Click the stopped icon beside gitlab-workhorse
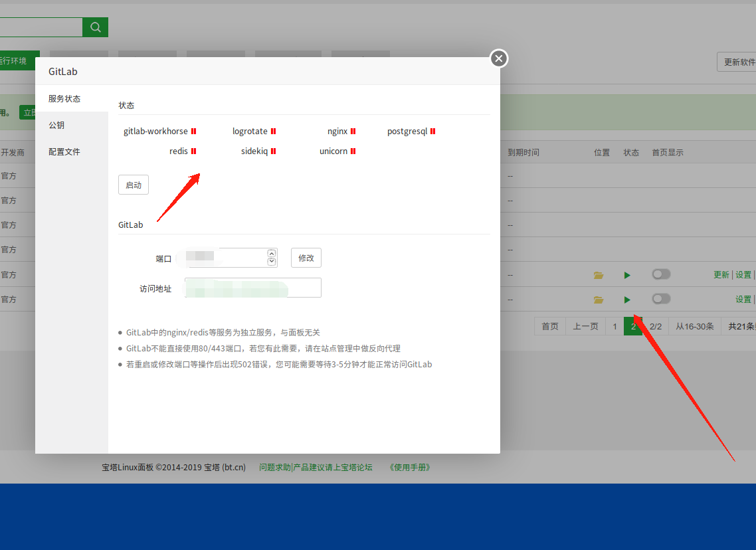756x550 pixels. point(194,131)
